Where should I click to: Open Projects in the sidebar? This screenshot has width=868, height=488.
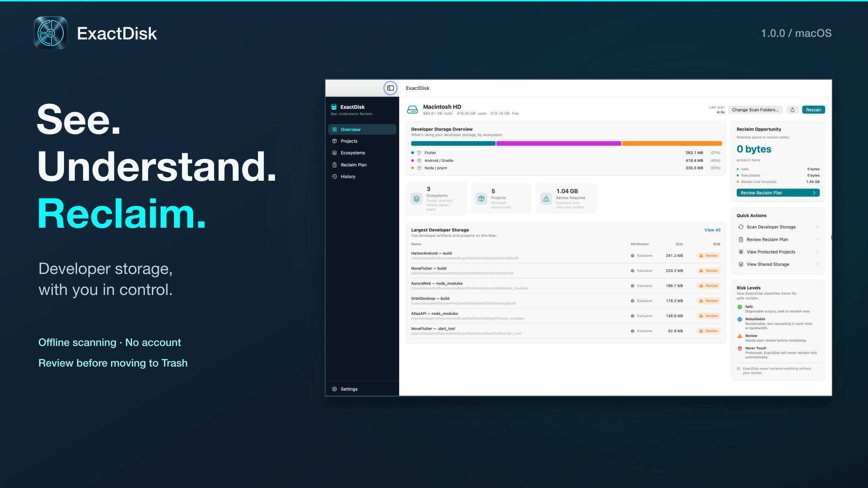pyautogui.click(x=362, y=141)
